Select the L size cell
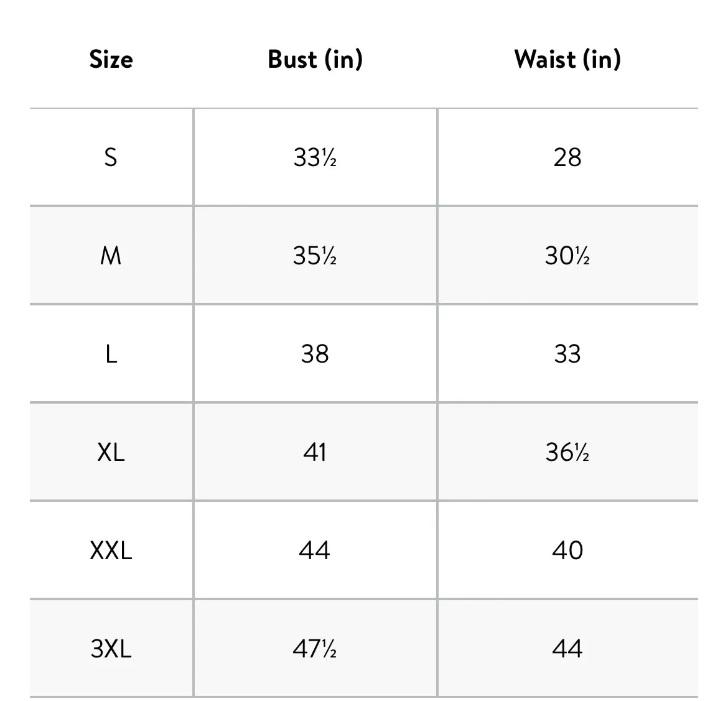Viewport: 728px width, 701px height. [111, 354]
